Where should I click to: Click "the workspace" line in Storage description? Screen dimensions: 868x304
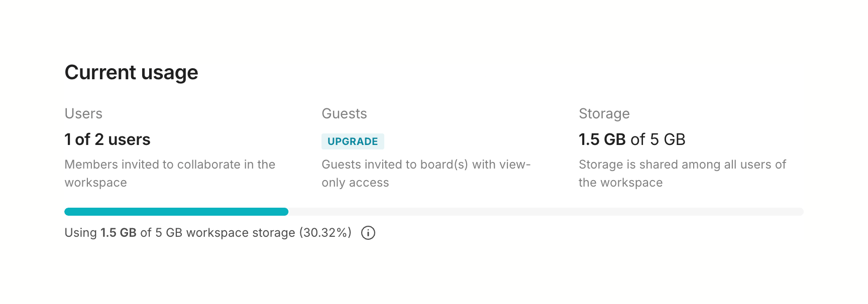click(x=620, y=183)
